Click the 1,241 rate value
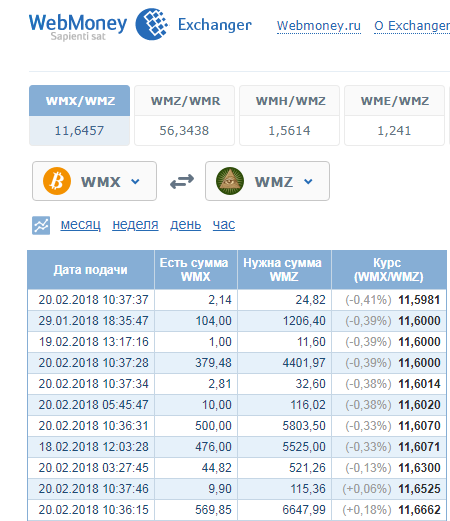The height and width of the screenshot is (521, 450). tap(394, 130)
